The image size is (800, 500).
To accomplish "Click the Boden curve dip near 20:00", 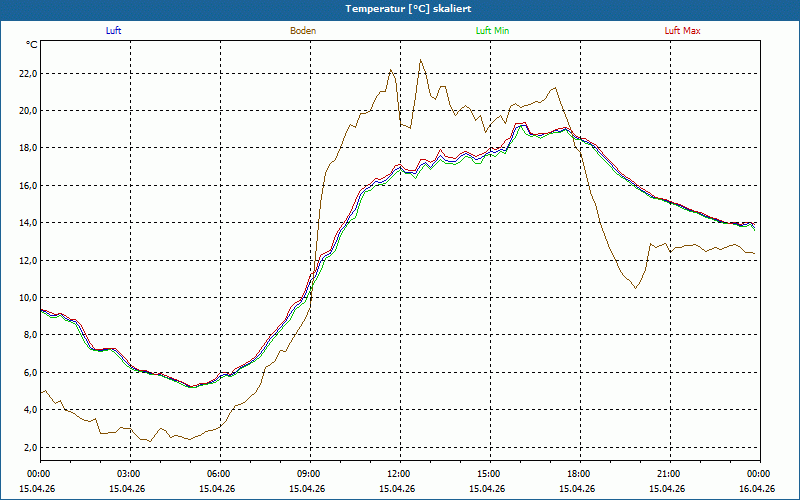I will tap(635, 288).
